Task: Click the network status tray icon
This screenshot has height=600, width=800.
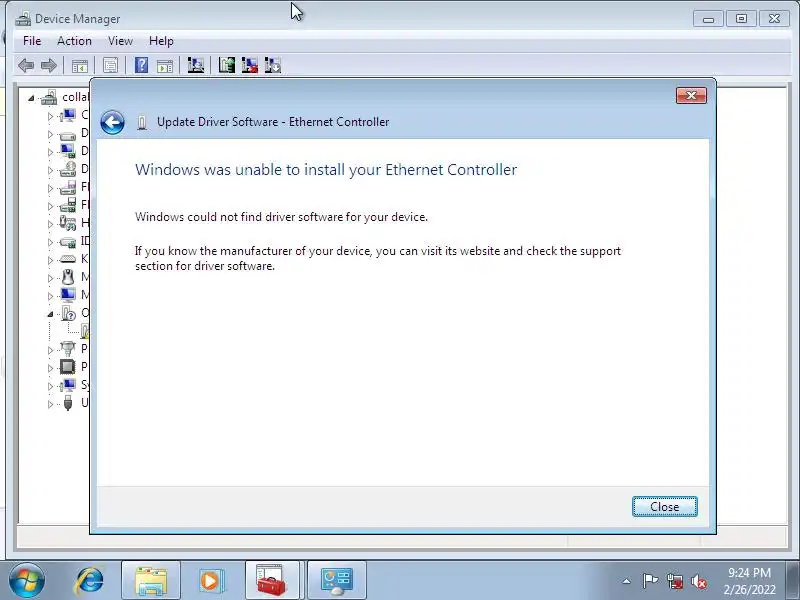Action: point(675,581)
